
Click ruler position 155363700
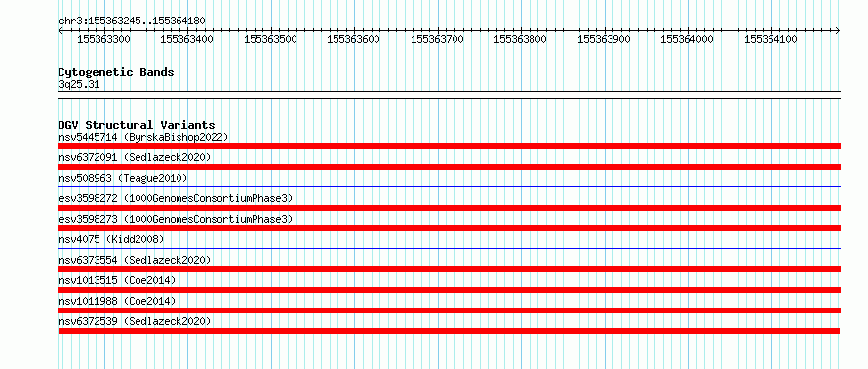437,39
